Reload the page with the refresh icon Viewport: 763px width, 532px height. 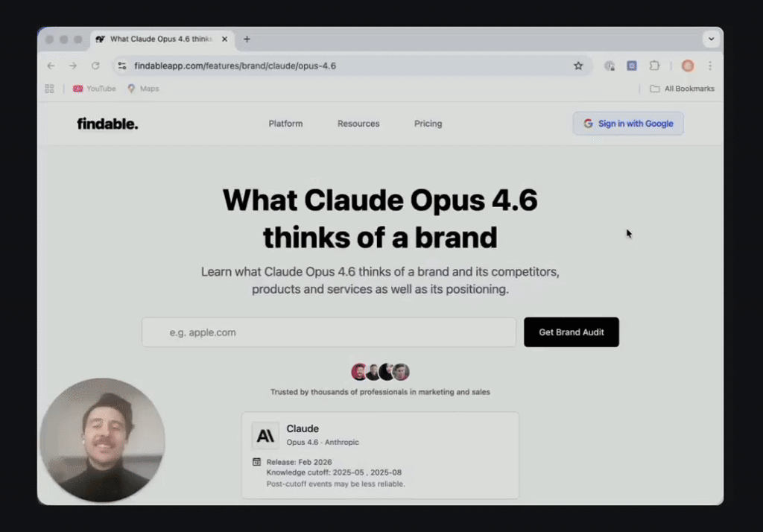(x=95, y=66)
